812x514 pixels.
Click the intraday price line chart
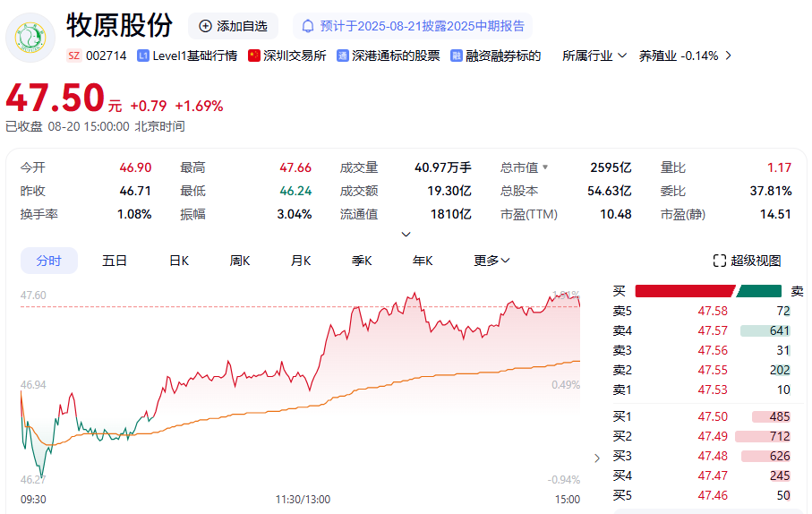tap(300, 386)
